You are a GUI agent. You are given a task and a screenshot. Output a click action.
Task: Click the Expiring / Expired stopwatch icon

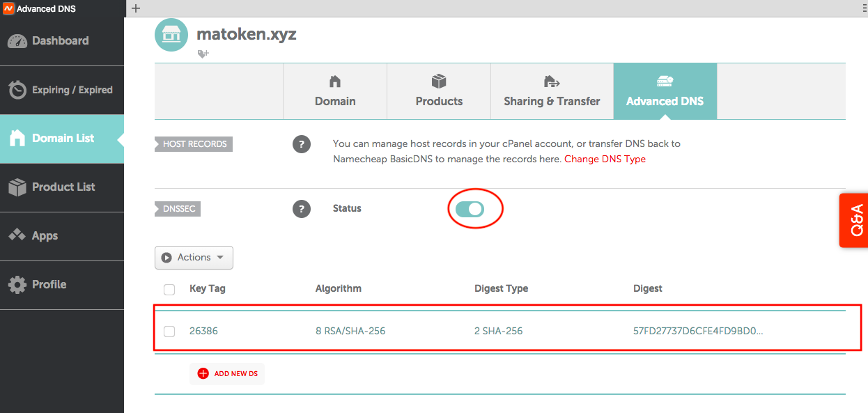click(x=17, y=90)
